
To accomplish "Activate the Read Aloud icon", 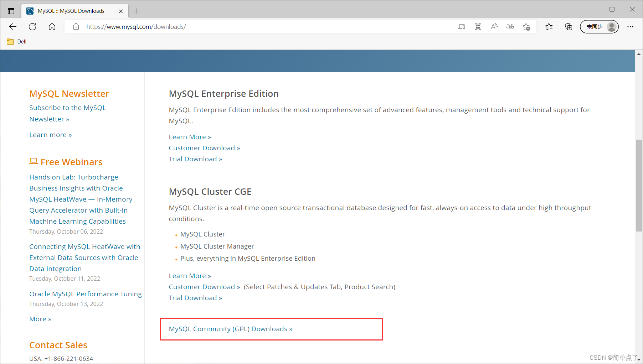I will (494, 27).
